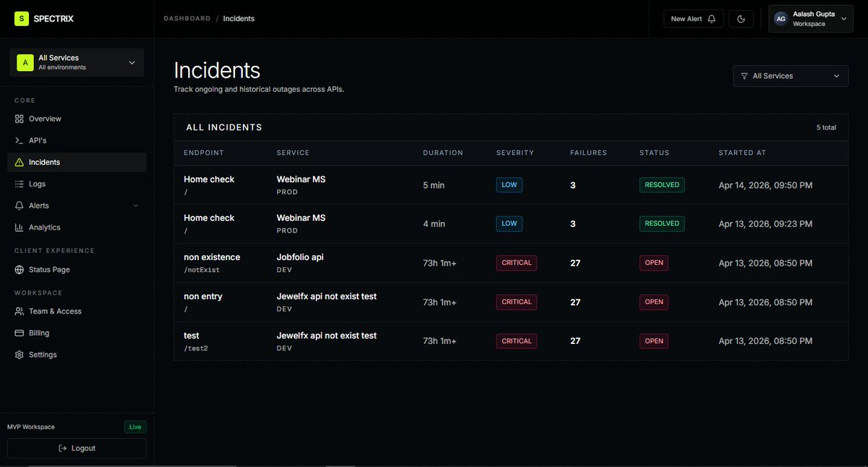Screen dimensions: 868x467
Task: Open Analytics in the sidebar
Action: [x=77, y=227]
